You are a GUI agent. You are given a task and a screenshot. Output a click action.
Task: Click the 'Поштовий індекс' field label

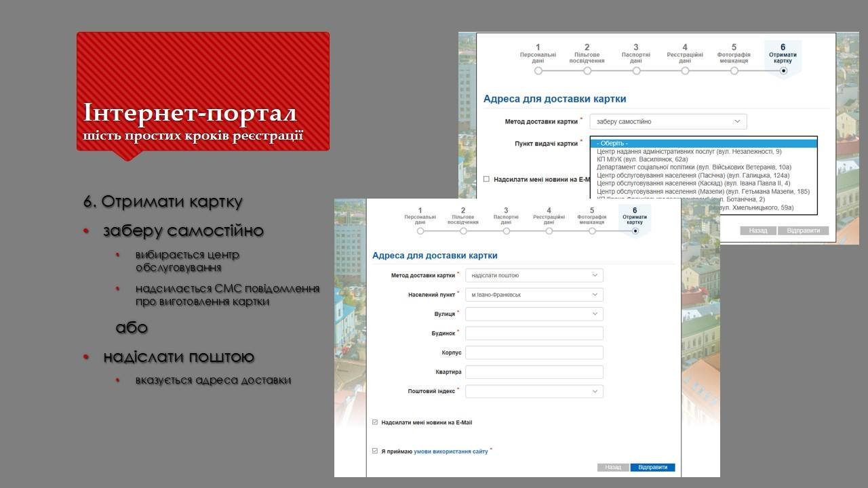pos(431,391)
